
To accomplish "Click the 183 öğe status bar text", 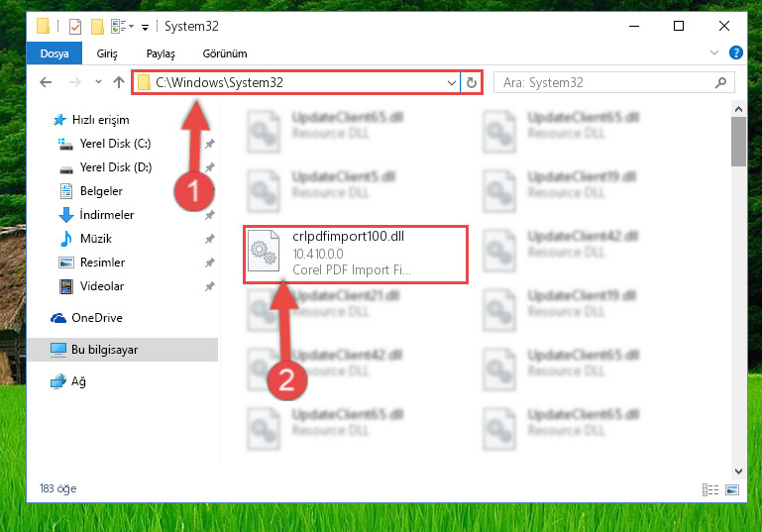I will (x=57, y=488).
